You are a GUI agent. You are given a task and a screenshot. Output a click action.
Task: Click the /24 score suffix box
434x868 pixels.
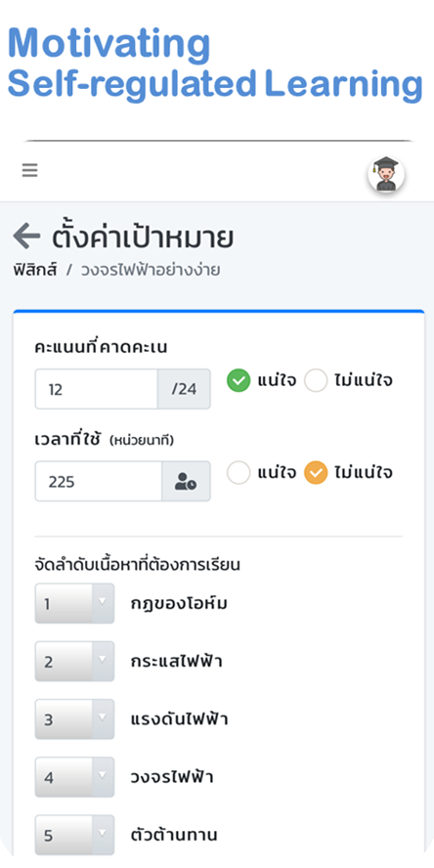(184, 389)
